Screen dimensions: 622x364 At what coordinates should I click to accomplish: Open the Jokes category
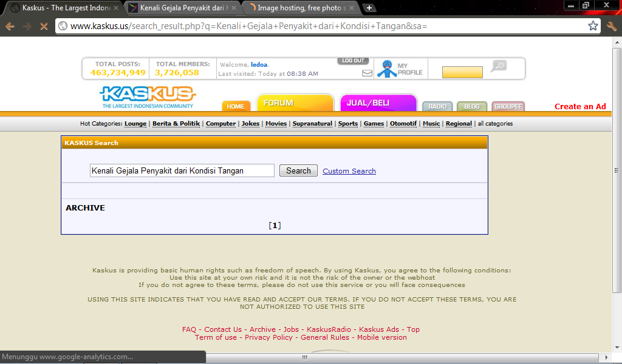(250, 124)
